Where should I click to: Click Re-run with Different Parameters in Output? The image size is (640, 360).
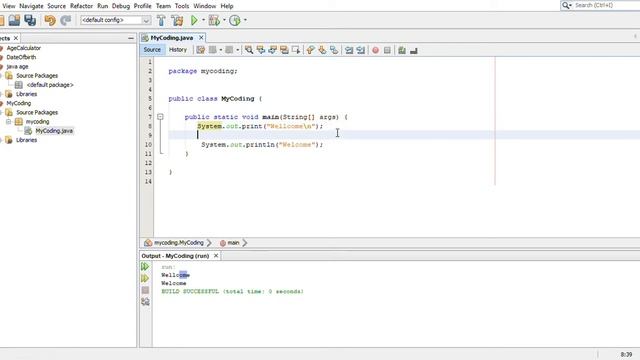(x=145, y=278)
